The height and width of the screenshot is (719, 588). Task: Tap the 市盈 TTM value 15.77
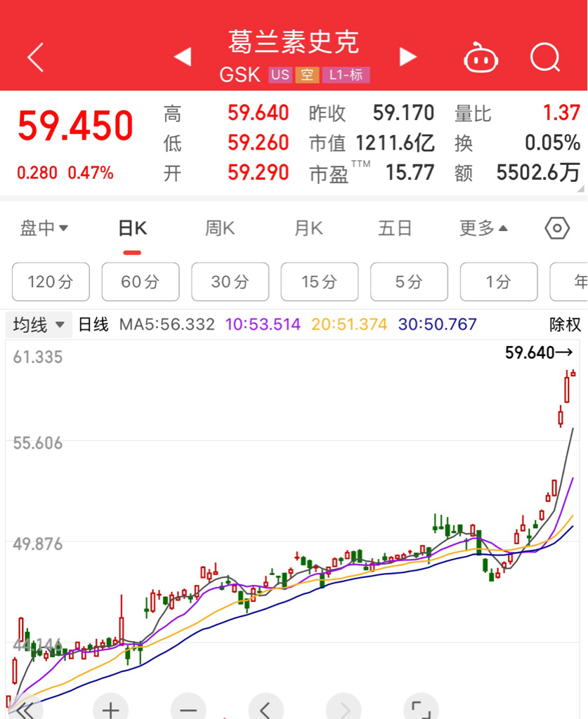410,173
